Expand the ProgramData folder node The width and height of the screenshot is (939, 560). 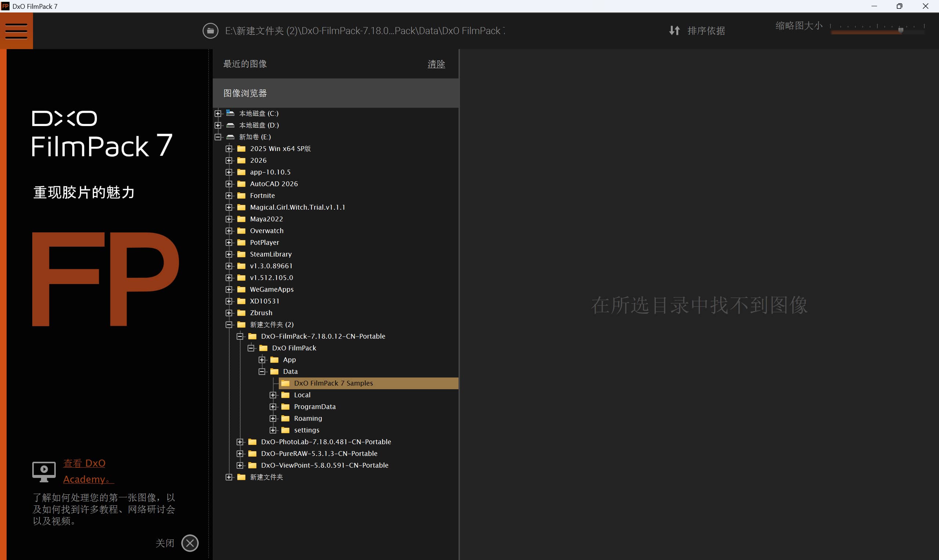click(273, 406)
